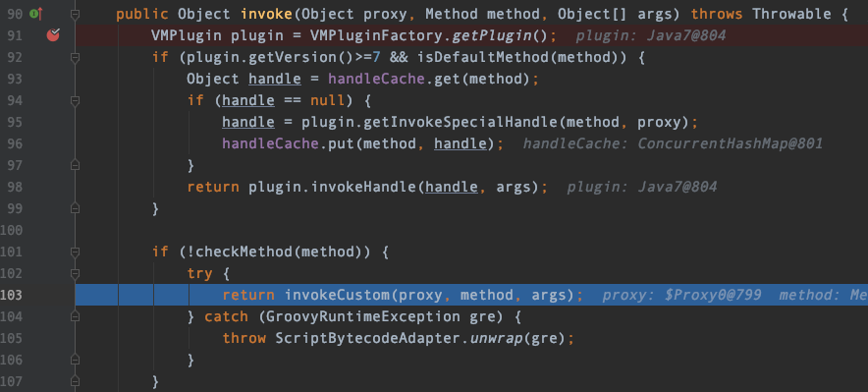This screenshot has height=392, width=868.
Task: Click the fold end marker on line 106
Action: pyautogui.click(x=76, y=360)
